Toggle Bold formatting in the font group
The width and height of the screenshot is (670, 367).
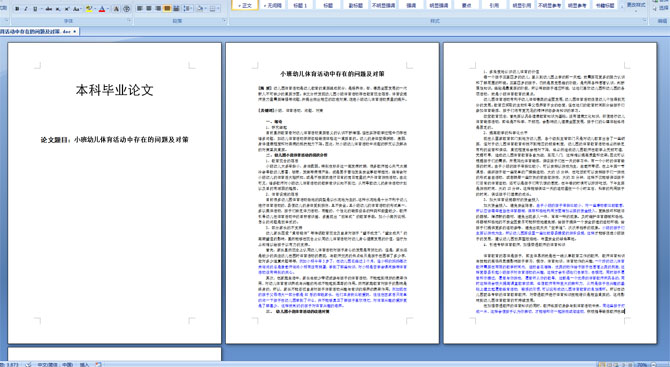coord(17,9)
